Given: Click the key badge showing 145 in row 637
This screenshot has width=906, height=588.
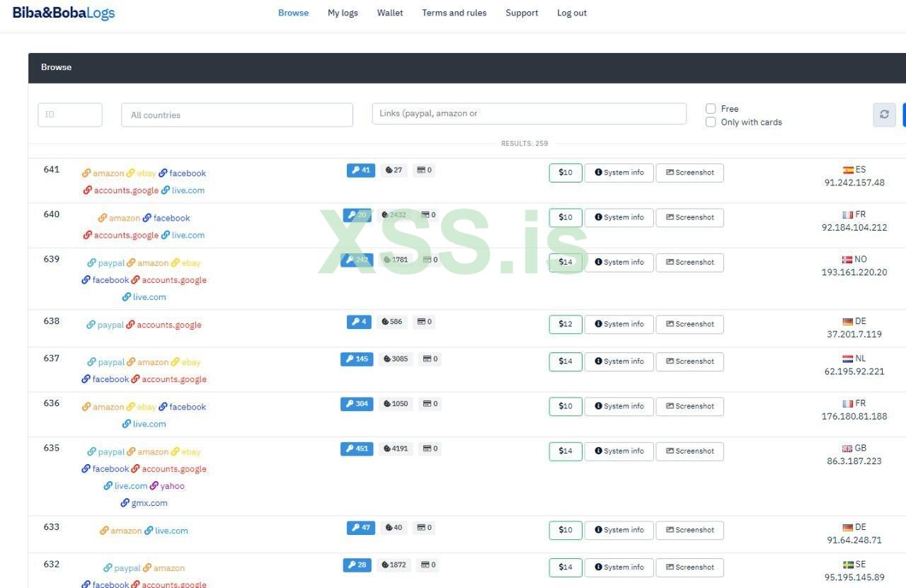Looking at the screenshot, I should coord(357,359).
